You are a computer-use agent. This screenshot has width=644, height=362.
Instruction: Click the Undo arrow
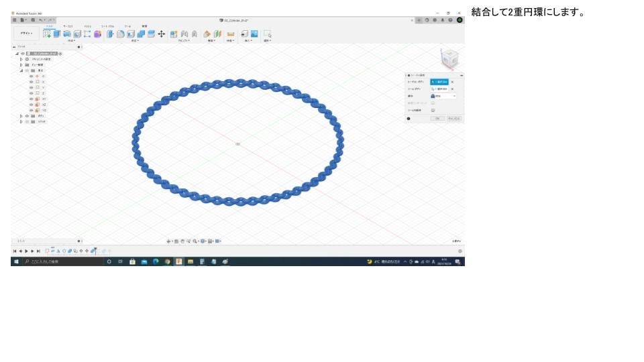point(41,20)
